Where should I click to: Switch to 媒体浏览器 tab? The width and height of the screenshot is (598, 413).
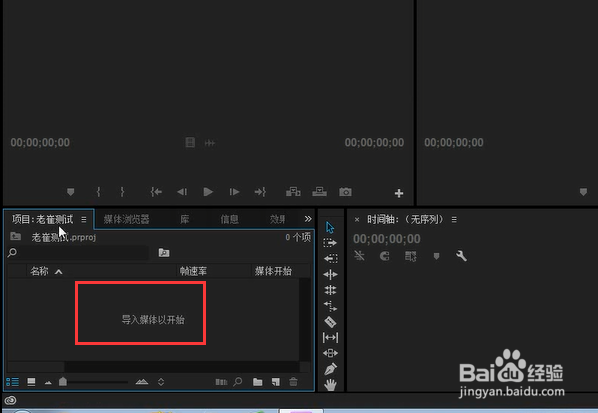126,219
